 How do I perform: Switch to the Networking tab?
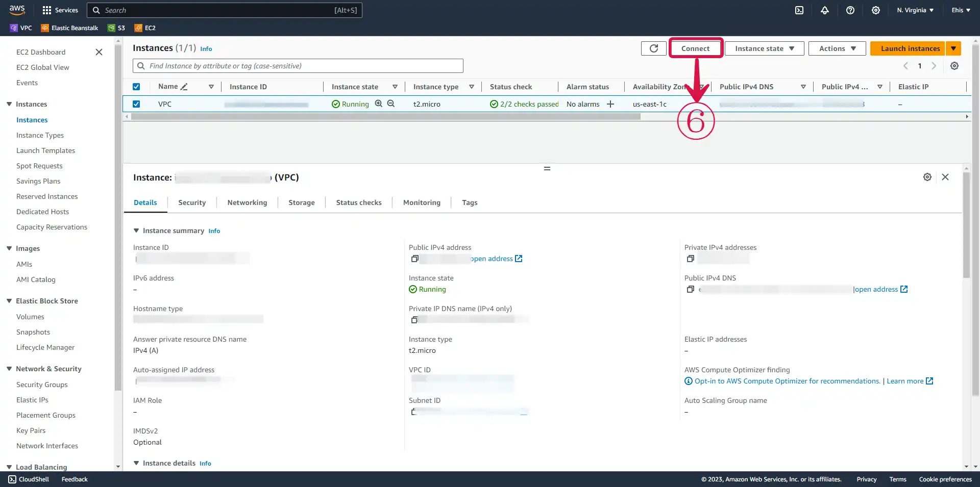click(x=247, y=202)
